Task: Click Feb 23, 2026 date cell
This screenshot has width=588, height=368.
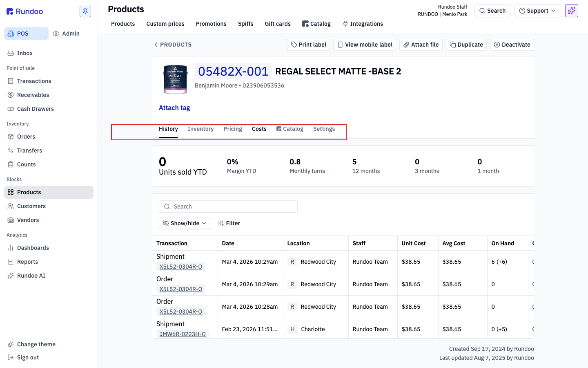Action: tap(250, 329)
